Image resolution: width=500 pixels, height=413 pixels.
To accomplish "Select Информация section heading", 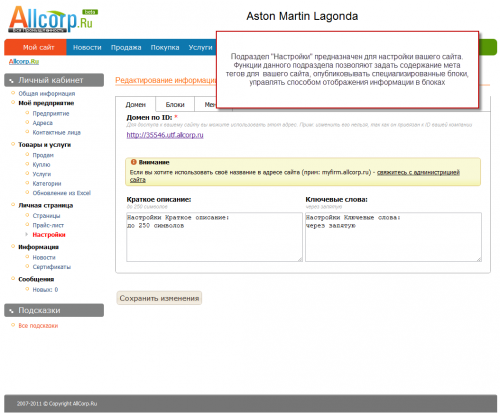I will [38, 247].
